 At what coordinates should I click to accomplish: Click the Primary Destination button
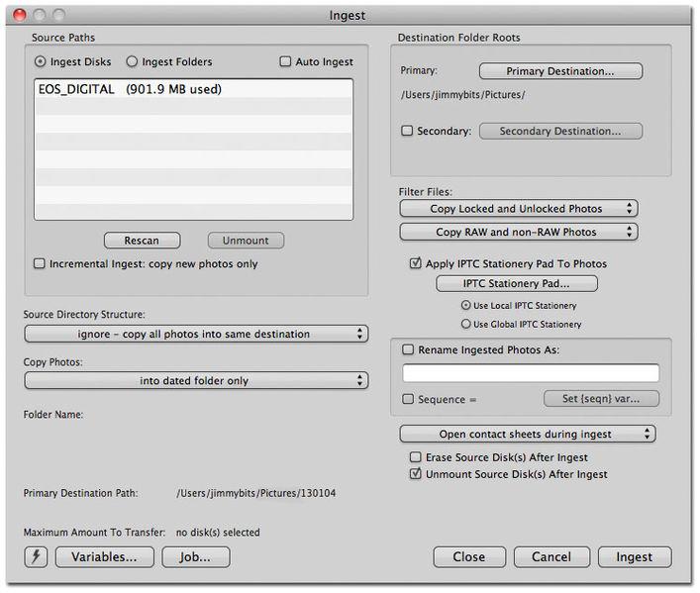(560, 71)
